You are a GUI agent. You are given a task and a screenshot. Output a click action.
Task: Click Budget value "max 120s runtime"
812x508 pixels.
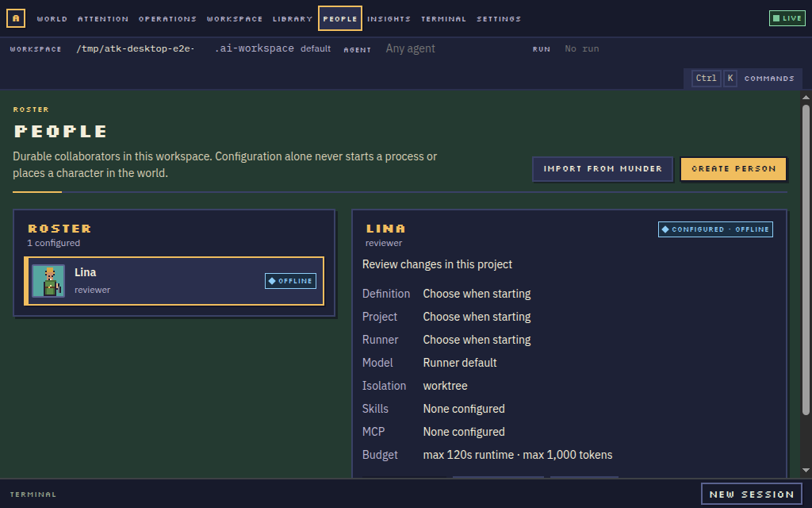point(468,455)
